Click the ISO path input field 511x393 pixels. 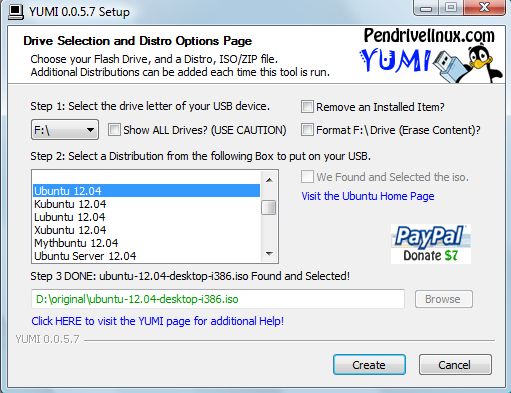click(218, 299)
